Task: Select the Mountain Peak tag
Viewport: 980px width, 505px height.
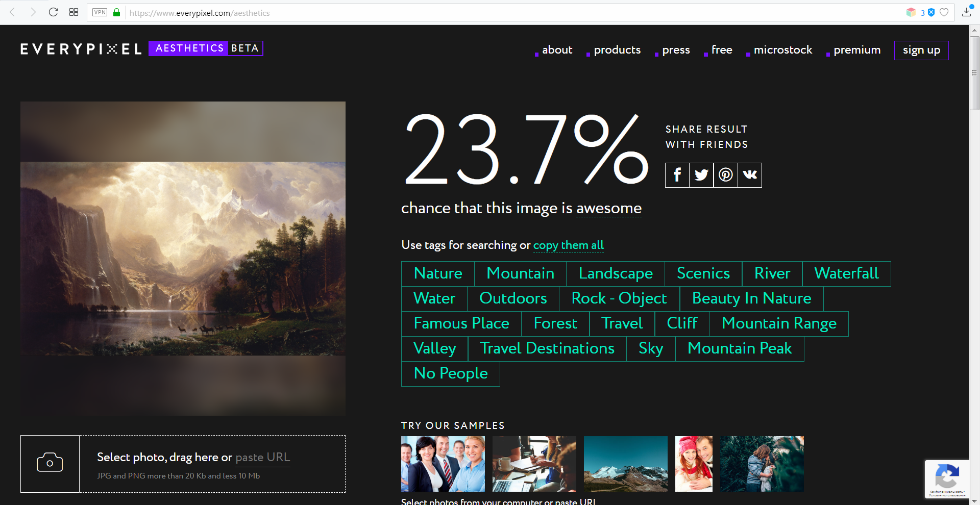Action: (x=740, y=349)
